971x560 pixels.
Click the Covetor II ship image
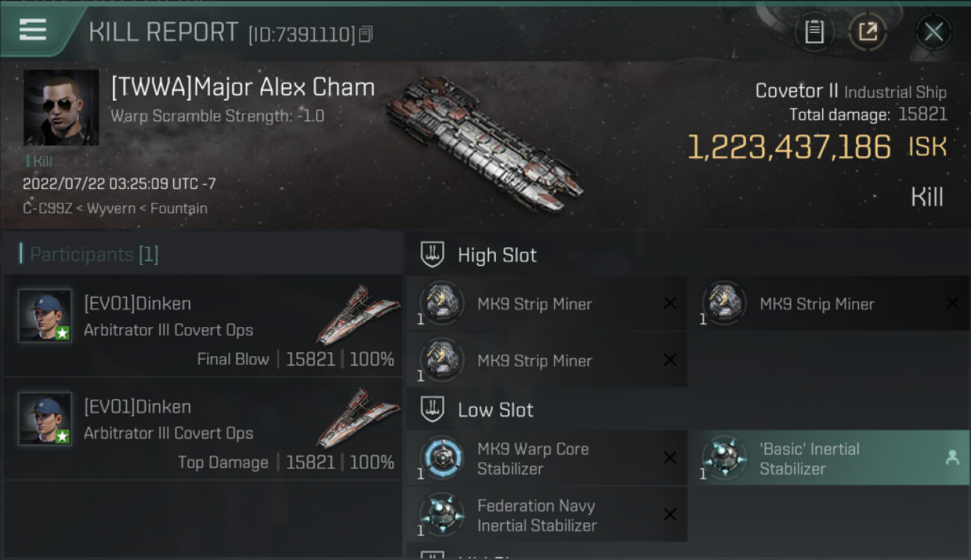point(484,142)
